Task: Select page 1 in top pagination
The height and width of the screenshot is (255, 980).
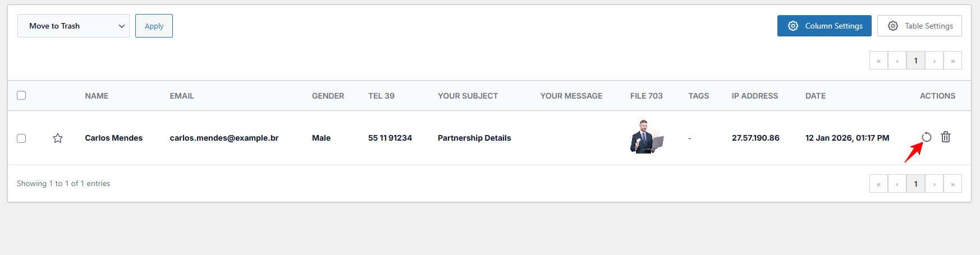Action: (x=915, y=61)
